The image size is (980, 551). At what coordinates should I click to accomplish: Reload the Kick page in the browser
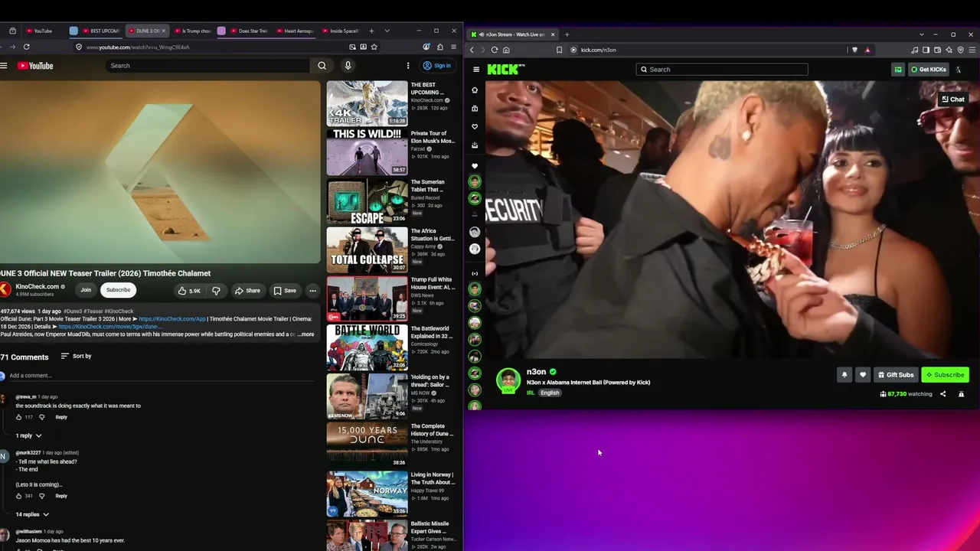pos(495,50)
